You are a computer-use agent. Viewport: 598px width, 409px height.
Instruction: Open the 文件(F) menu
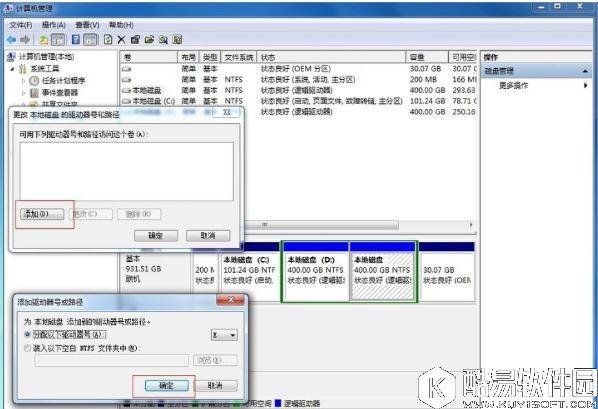[x=21, y=25]
